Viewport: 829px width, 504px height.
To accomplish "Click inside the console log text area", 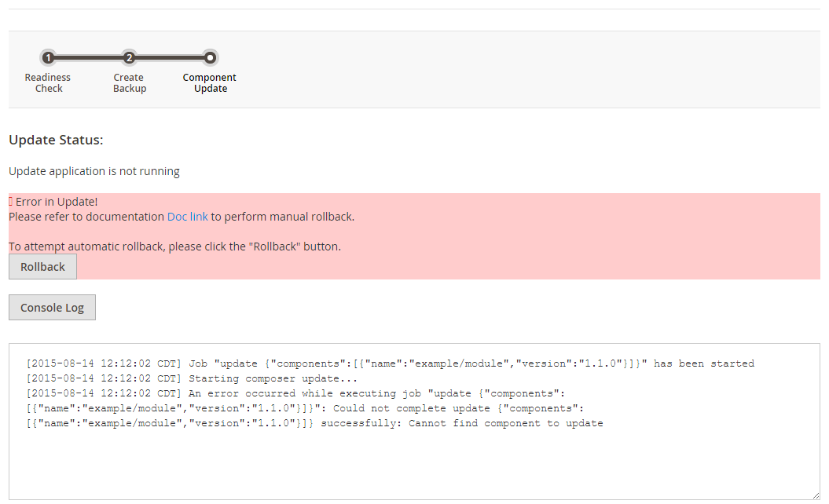I will pyautogui.click(x=414, y=463).
